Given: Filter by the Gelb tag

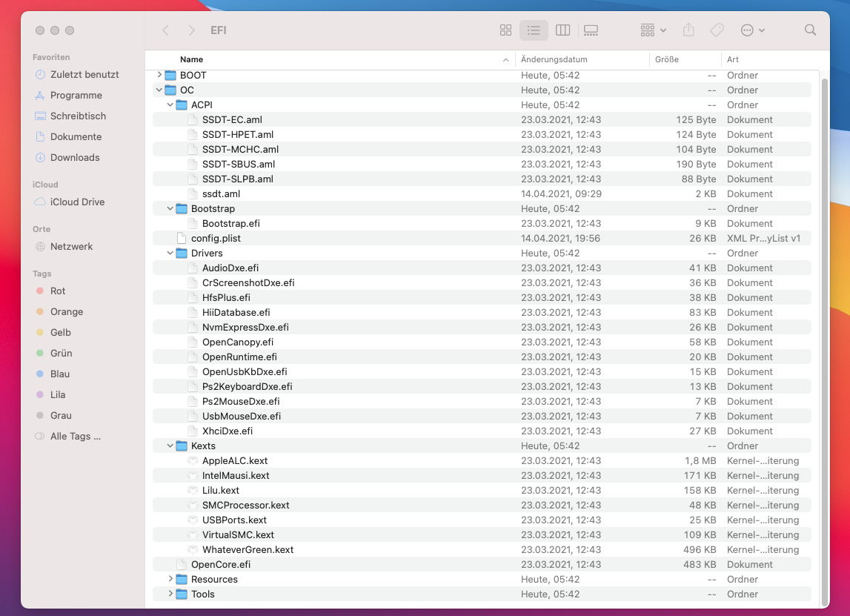Looking at the screenshot, I should coord(53,332).
